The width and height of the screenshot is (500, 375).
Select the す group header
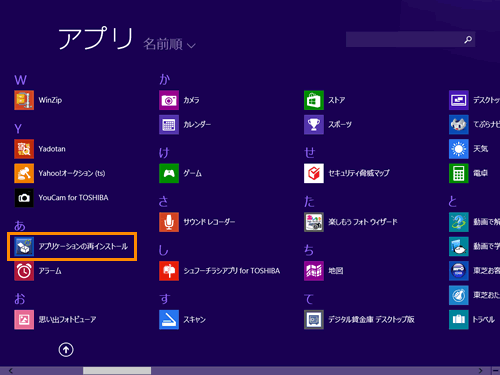point(165,299)
